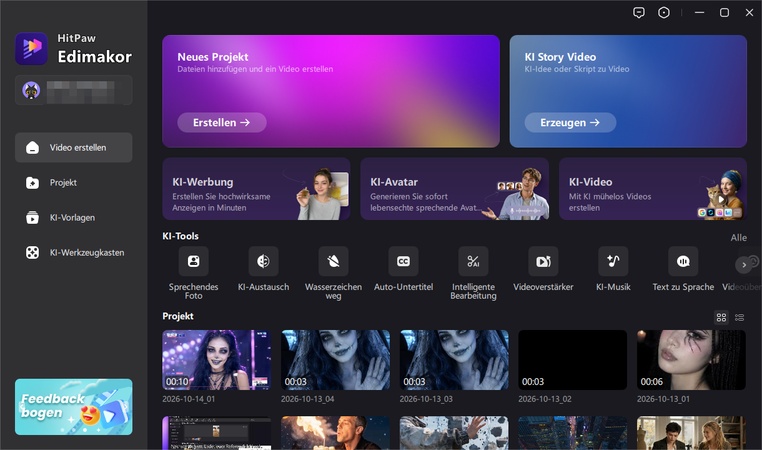The width and height of the screenshot is (762, 450).
Task: Switch projects to grid view
Action: [x=721, y=317]
